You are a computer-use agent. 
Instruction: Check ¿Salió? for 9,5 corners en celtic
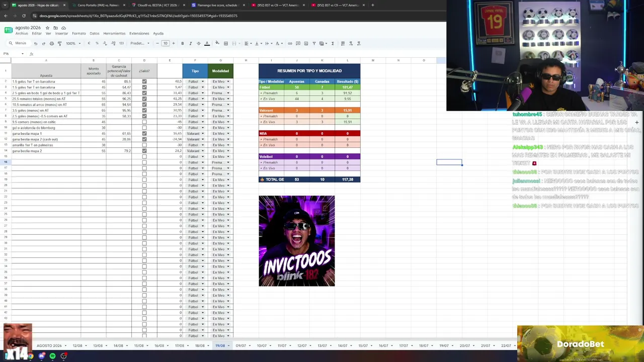pyautogui.click(x=144, y=122)
